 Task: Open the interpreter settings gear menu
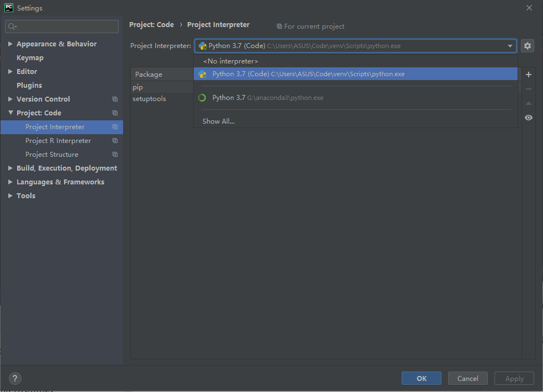[528, 46]
